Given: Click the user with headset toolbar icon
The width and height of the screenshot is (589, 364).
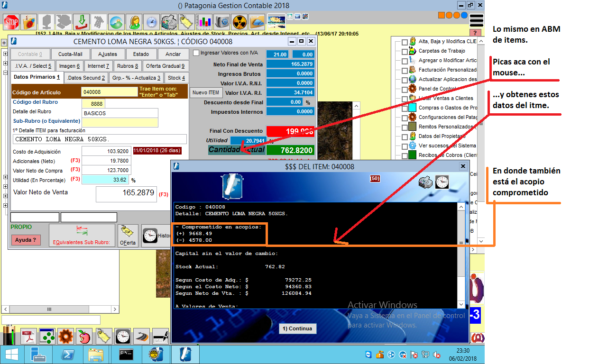Looking at the screenshot, I should tap(134, 22).
